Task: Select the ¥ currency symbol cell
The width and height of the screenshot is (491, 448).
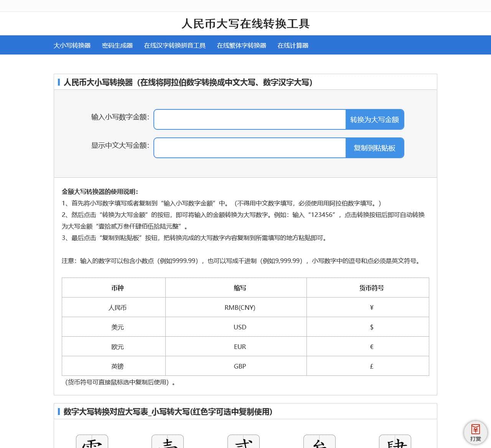Action: 368,307
